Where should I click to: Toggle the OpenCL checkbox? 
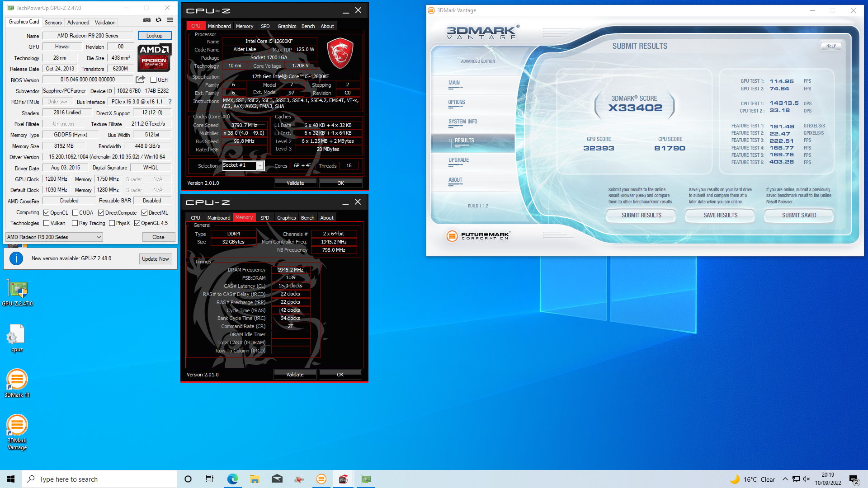point(46,213)
